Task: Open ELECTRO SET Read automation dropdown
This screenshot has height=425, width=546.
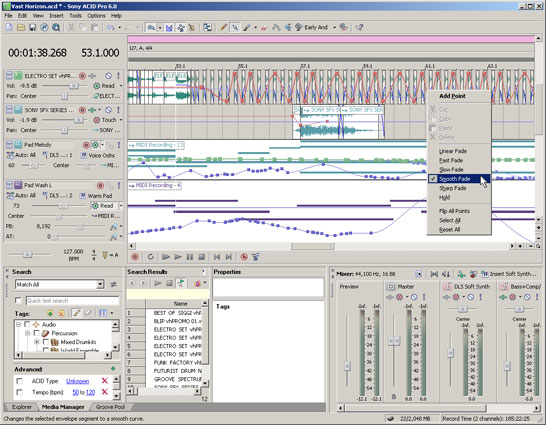Action: tap(121, 86)
